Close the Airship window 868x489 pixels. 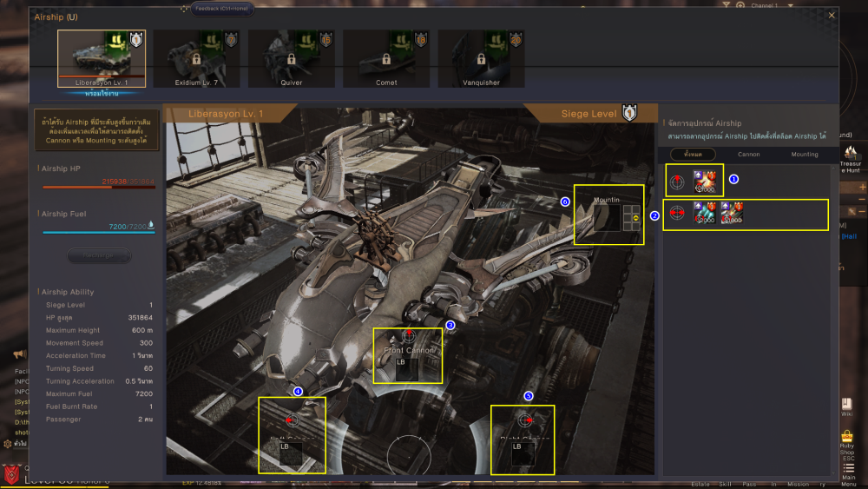(x=832, y=16)
